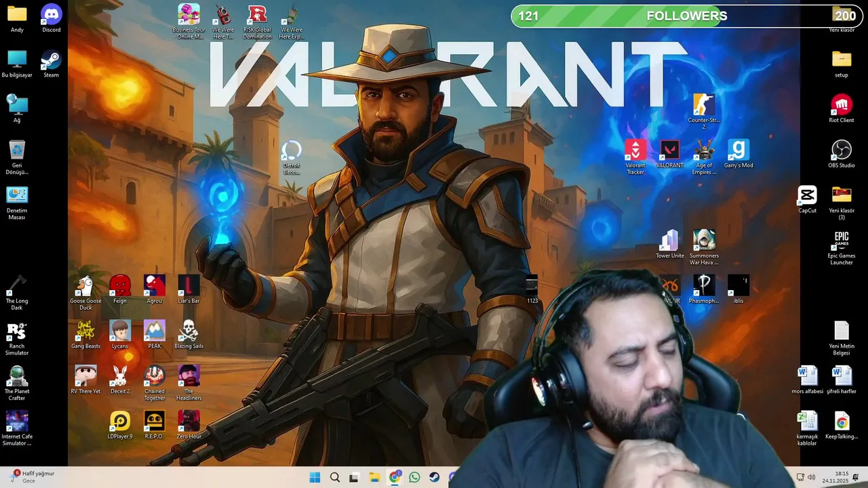Image resolution: width=868 pixels, height=488 pixels.
Task: Launch Liar's Bar shortcut
Action: pos(189,289)
